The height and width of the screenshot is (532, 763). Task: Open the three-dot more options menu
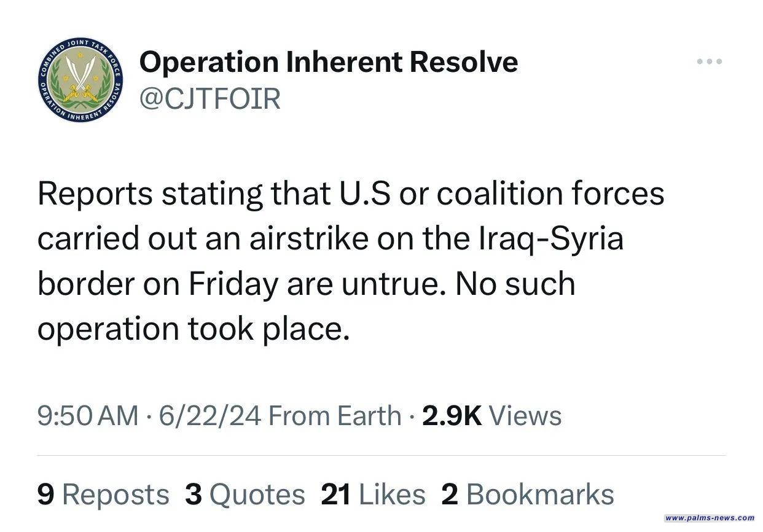709,61
